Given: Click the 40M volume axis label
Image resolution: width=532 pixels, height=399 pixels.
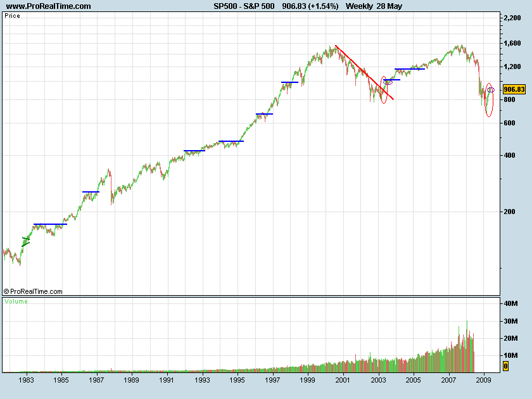Looking at the screenshot, I should click(510, 303).
